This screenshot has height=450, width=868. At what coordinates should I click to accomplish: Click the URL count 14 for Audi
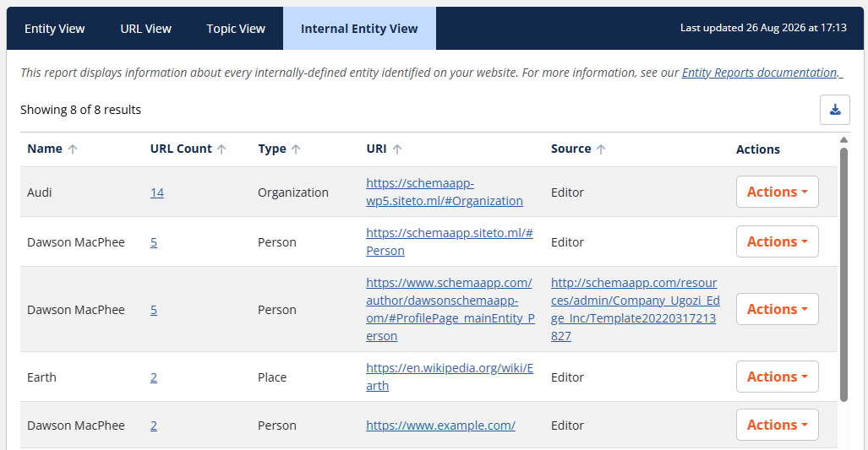(x=157, y=192)
